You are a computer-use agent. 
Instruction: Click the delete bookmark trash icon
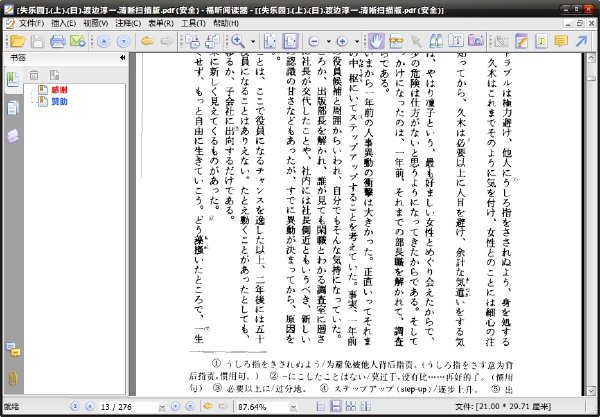click(x=34, y=75)
